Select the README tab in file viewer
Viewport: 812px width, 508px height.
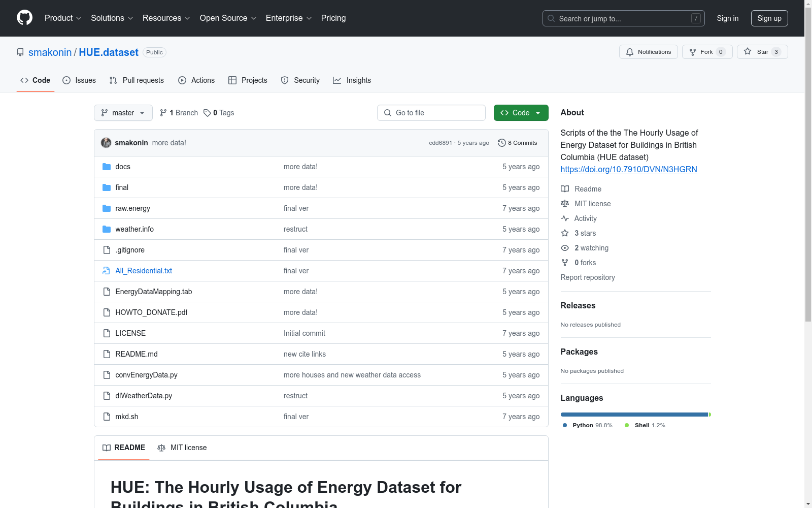124,448
